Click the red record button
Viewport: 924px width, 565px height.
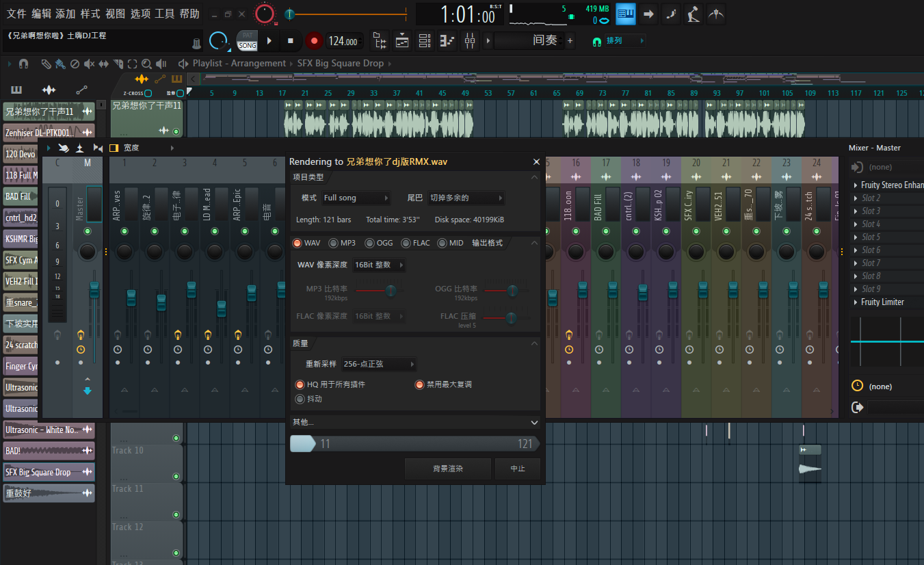tap(314, 41)
